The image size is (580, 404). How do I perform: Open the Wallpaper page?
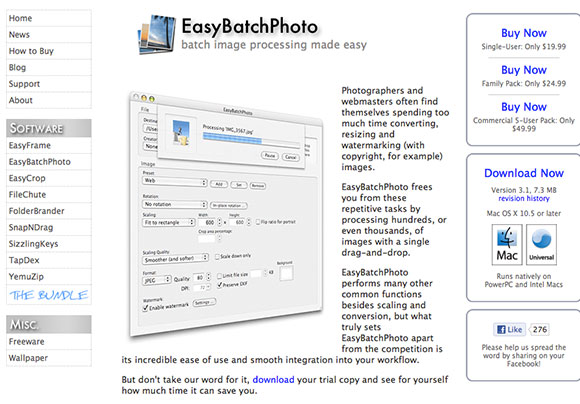coord(48,358)
